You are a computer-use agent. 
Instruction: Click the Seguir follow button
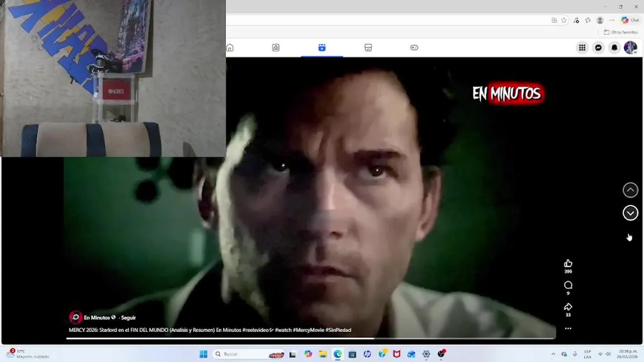(128, 318)
